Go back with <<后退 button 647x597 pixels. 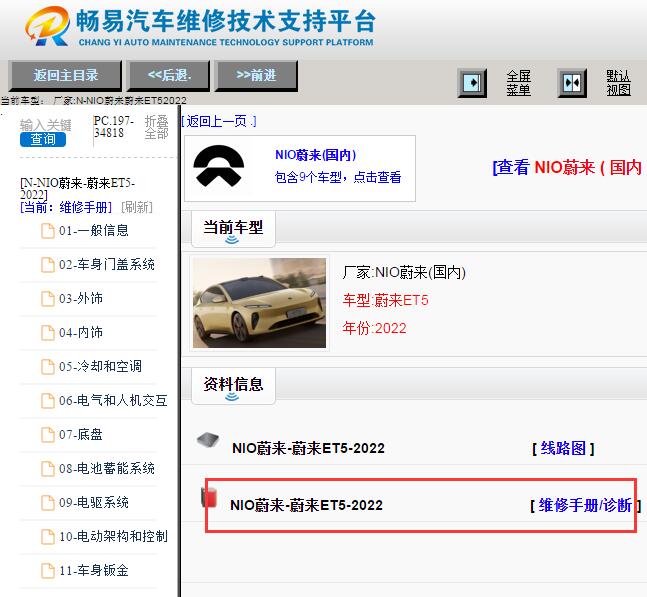click(x=168, y=76)
